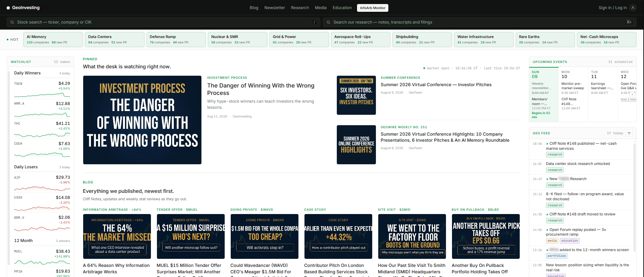Open 'The 64% The Market Missed' thumbnail
The width and height of the screenshot is (644, 277).
117,236
